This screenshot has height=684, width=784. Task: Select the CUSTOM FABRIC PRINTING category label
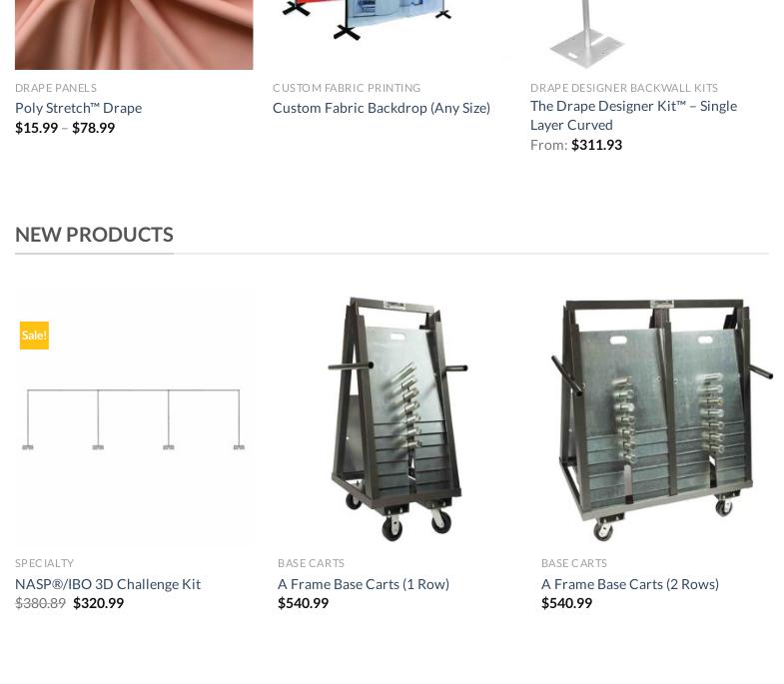pyautogui.click(x=347, y=88)
